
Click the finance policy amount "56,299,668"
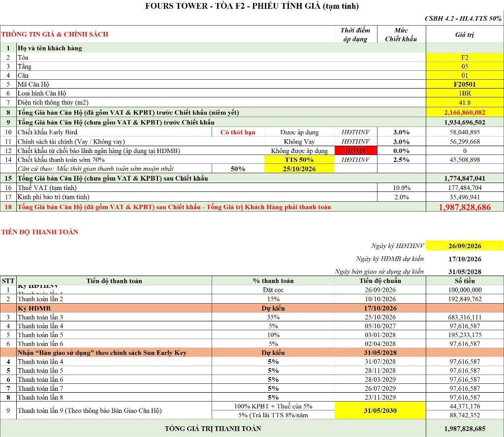(x=465, y=142)
